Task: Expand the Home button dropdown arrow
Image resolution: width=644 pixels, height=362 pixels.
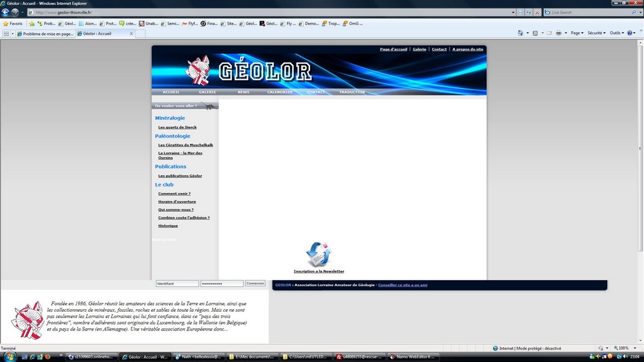Action: click(x=528, y=33)
